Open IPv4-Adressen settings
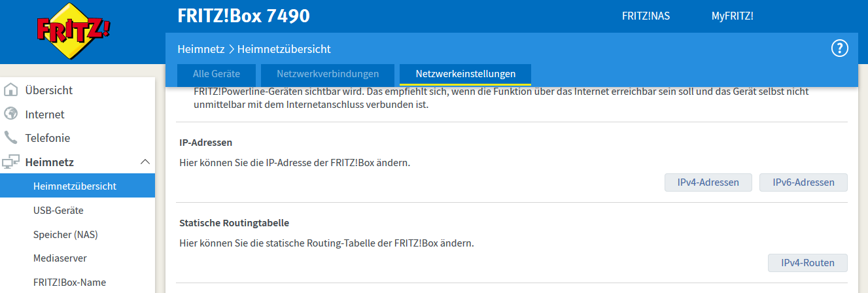The width and height of the screenshot is (868, 293). pyautogui.click(x=708, y=182)
